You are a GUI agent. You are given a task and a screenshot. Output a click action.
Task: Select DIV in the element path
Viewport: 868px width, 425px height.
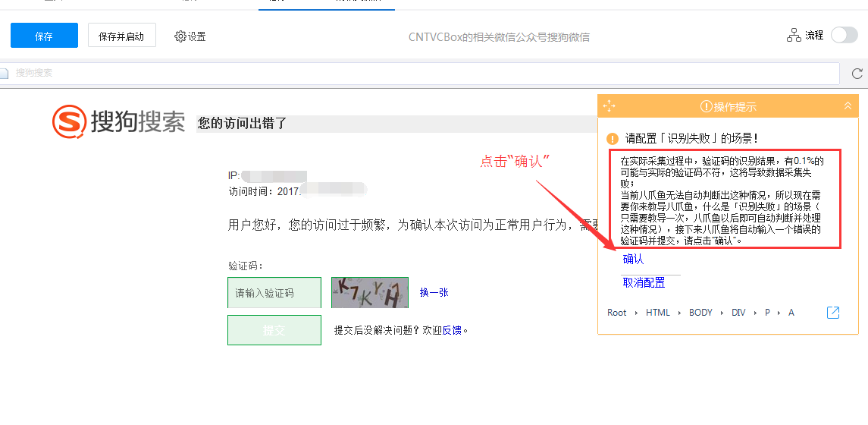point(738,313)
